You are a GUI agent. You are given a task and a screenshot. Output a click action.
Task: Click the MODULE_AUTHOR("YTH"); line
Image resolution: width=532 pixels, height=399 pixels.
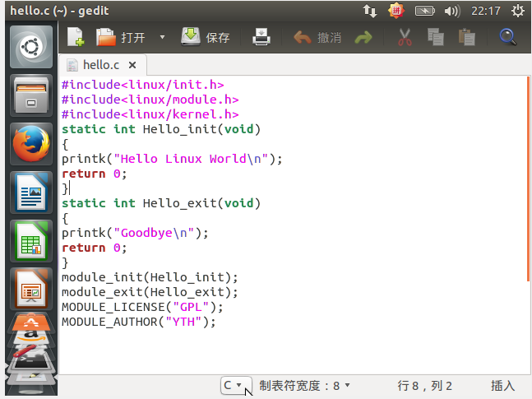pyautogui.click(x=139, y=322)
